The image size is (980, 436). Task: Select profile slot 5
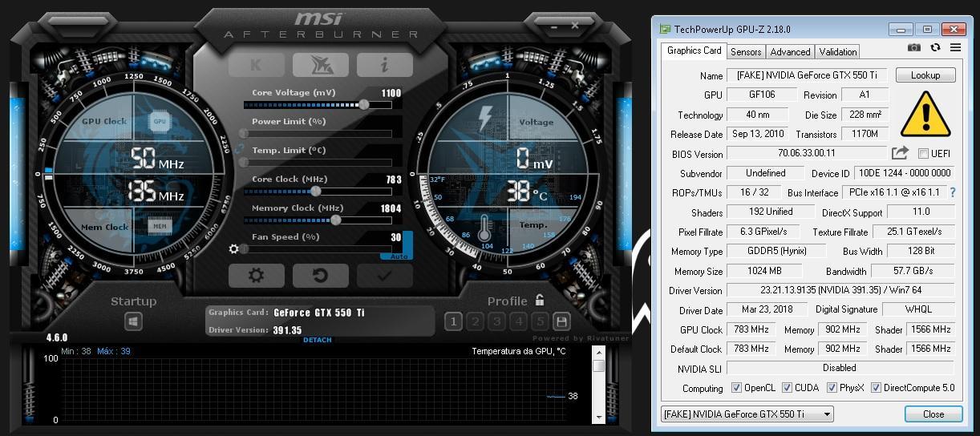click(x=541, y=322)
